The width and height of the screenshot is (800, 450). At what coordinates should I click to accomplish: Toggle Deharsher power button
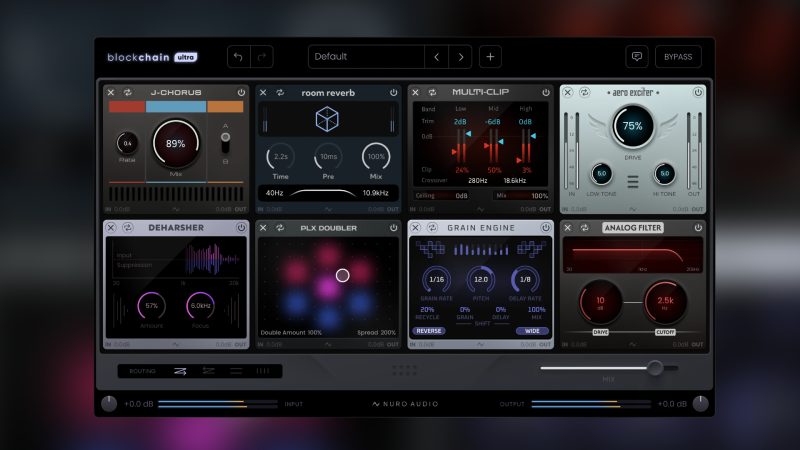tap(241, 228)
